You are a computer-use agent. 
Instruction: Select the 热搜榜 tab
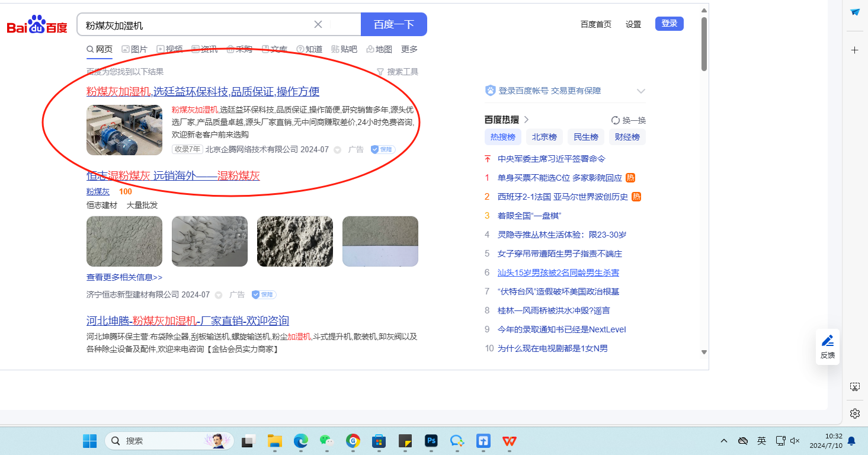[x=503, y=137]
